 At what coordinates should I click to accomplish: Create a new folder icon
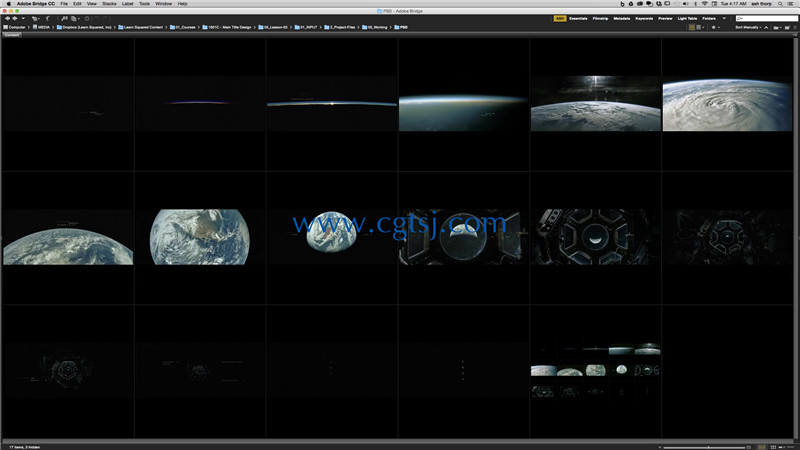[x=787, y=28]
